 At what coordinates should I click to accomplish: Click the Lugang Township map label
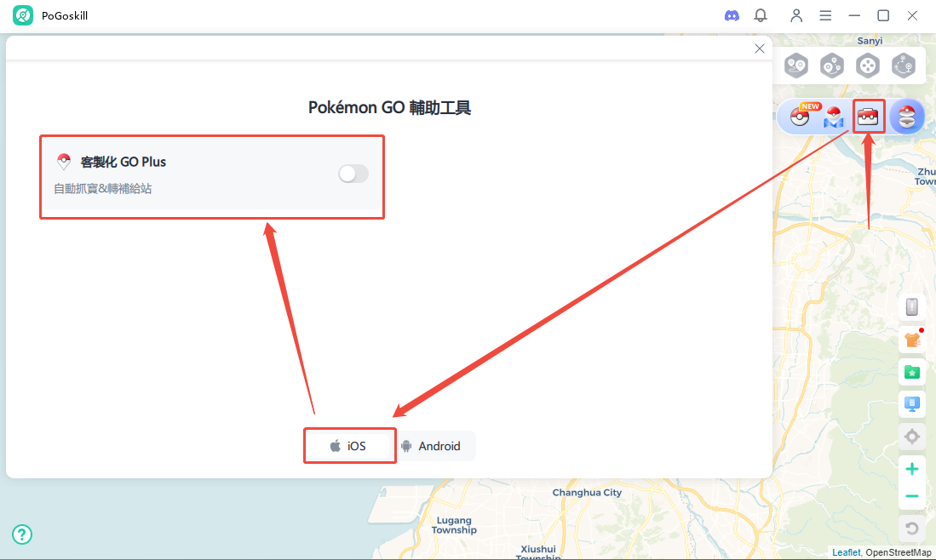pos(454,525)
